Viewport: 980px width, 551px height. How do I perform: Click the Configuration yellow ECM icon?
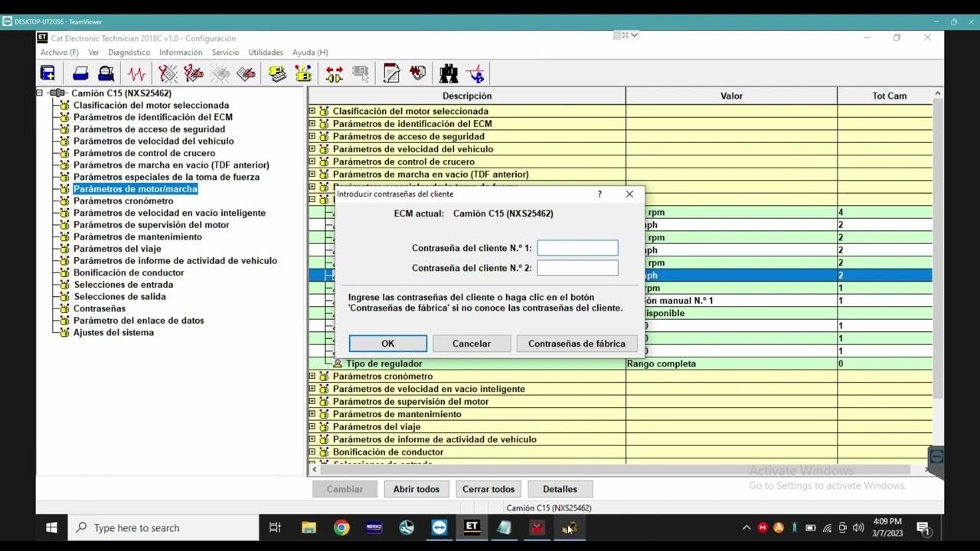click(x=304, y=73)
